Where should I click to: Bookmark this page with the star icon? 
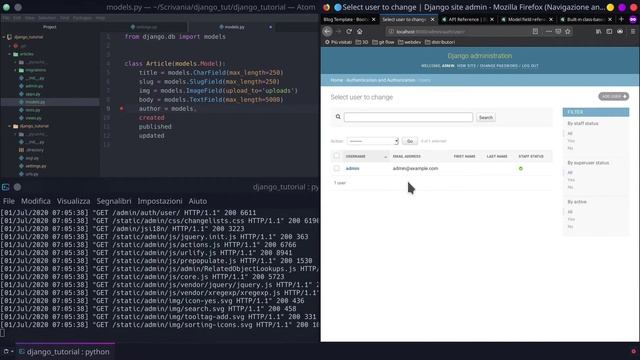pyautogui.click(x=568, y=31)
